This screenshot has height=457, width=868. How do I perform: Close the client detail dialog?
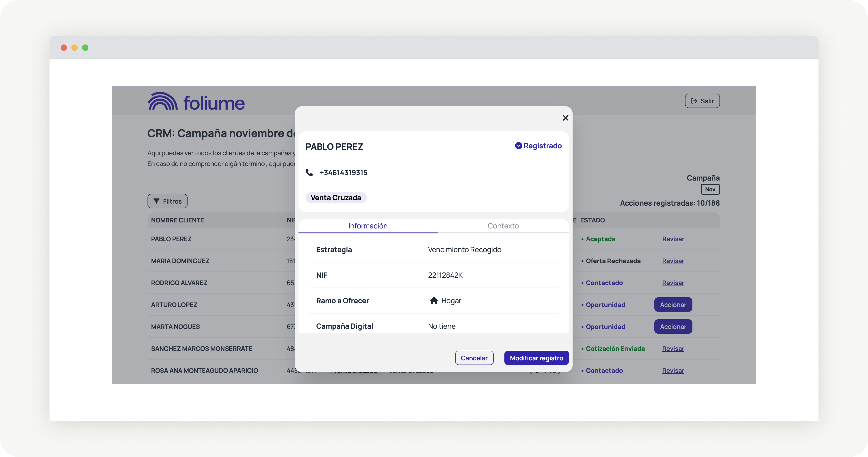point(565,118)
